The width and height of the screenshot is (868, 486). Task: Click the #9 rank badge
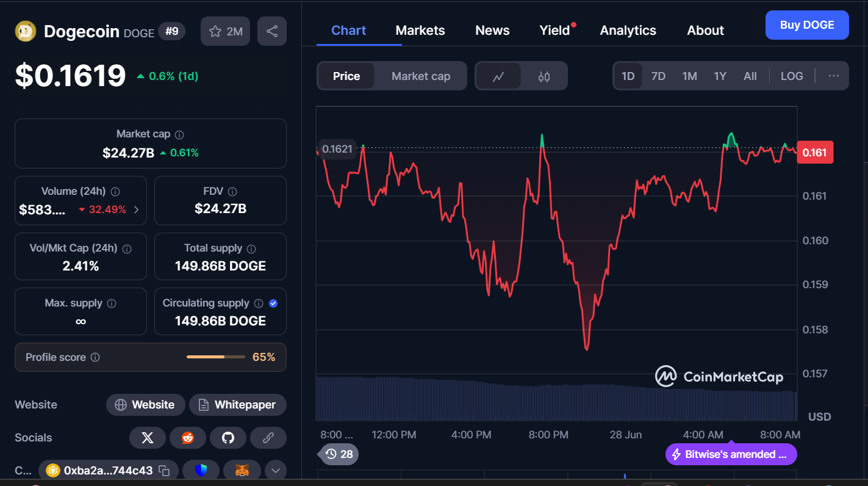tap(172, 31)
